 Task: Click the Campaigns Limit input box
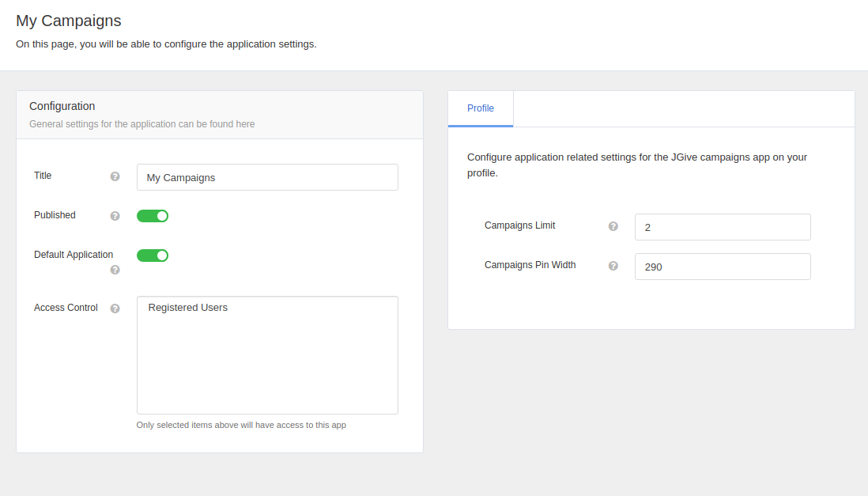point(723,227)
